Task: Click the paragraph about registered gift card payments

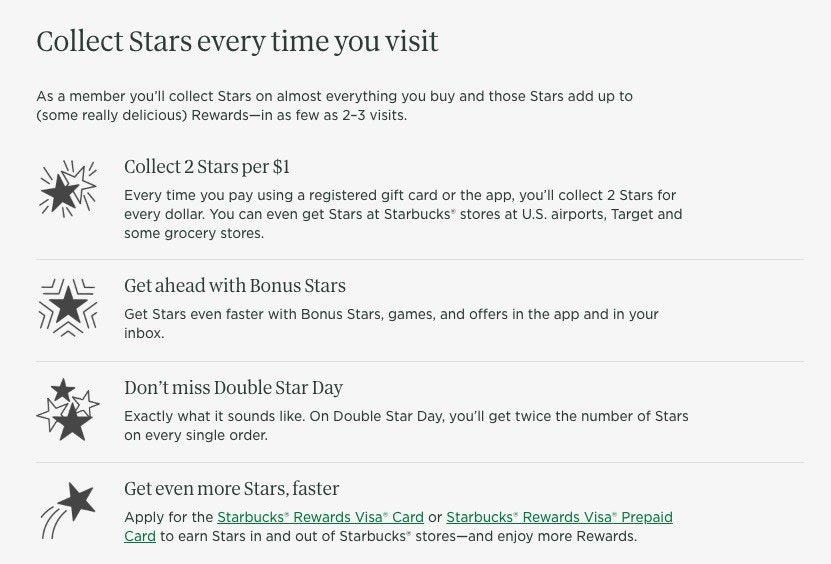Action: pyautogui.click(x=403, y=214)
